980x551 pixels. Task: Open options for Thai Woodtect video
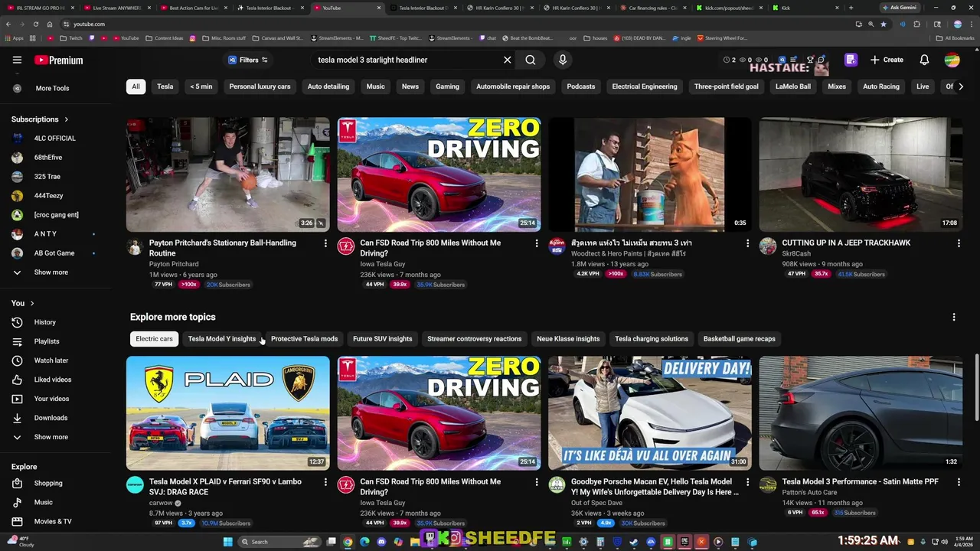coord(748,243)
